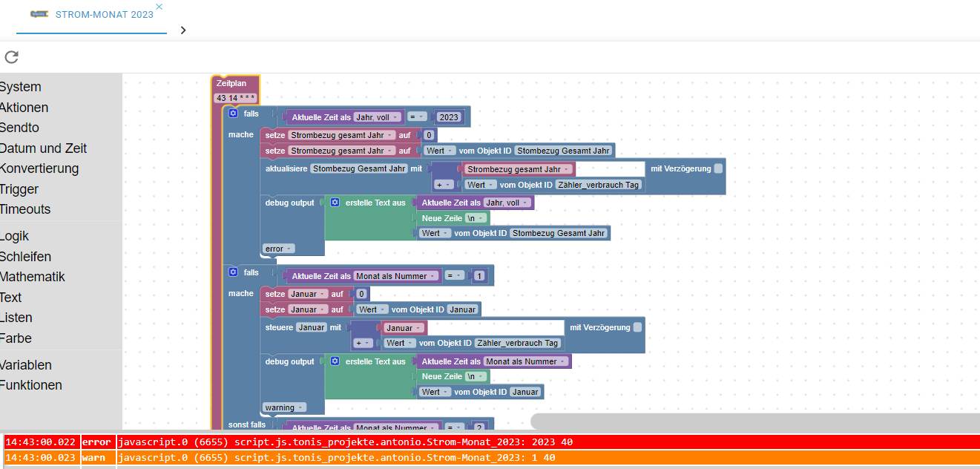
Task: Edit the 2023 number field
Action: click(449, 117)
